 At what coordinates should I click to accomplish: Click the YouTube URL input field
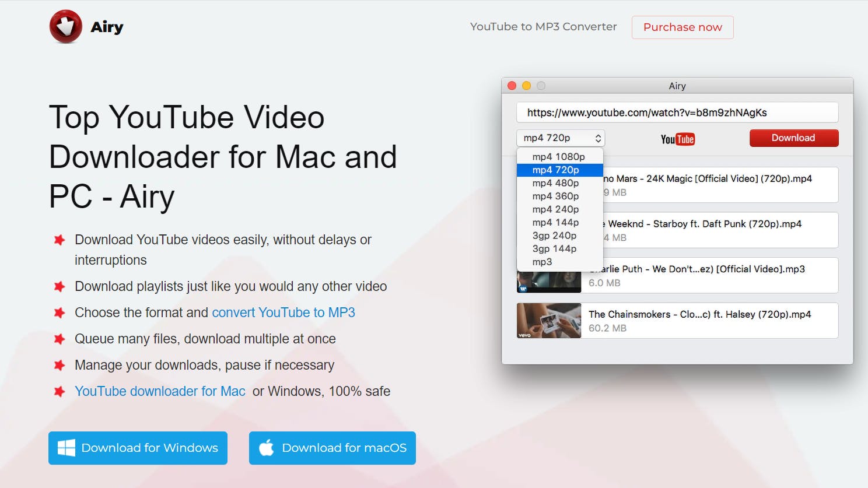677,113
